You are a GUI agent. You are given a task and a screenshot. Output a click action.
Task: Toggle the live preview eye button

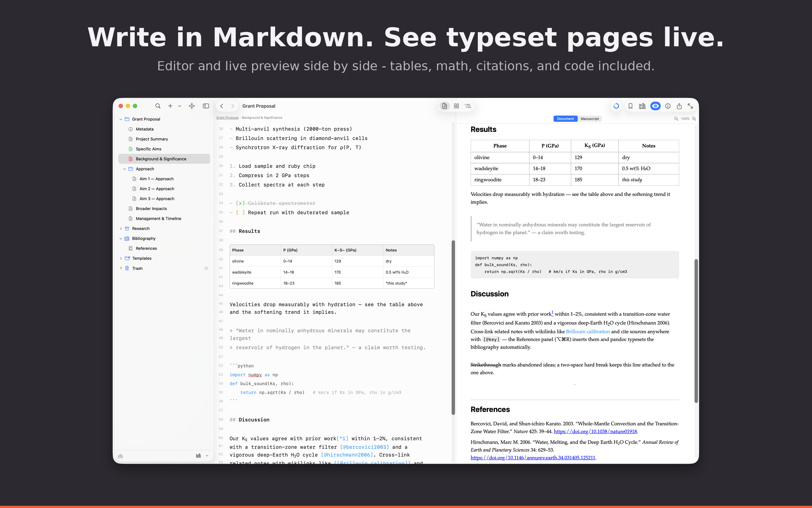(655, 106)
